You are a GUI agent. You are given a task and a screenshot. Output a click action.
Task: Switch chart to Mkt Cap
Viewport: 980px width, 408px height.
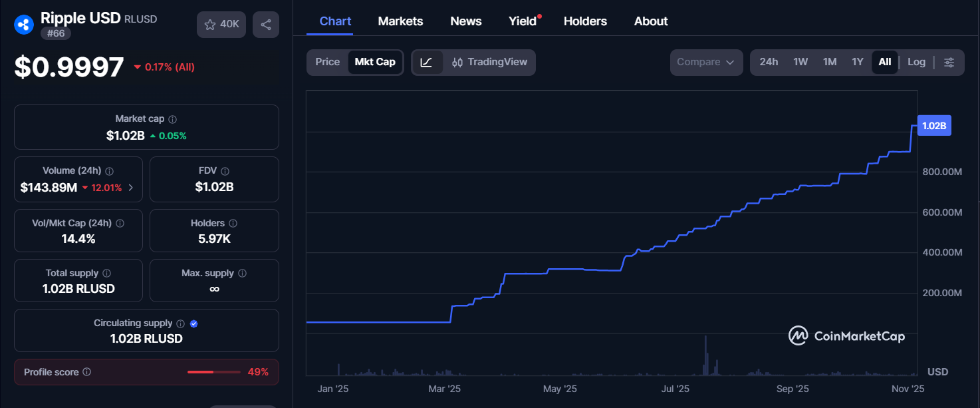(375, 62)
